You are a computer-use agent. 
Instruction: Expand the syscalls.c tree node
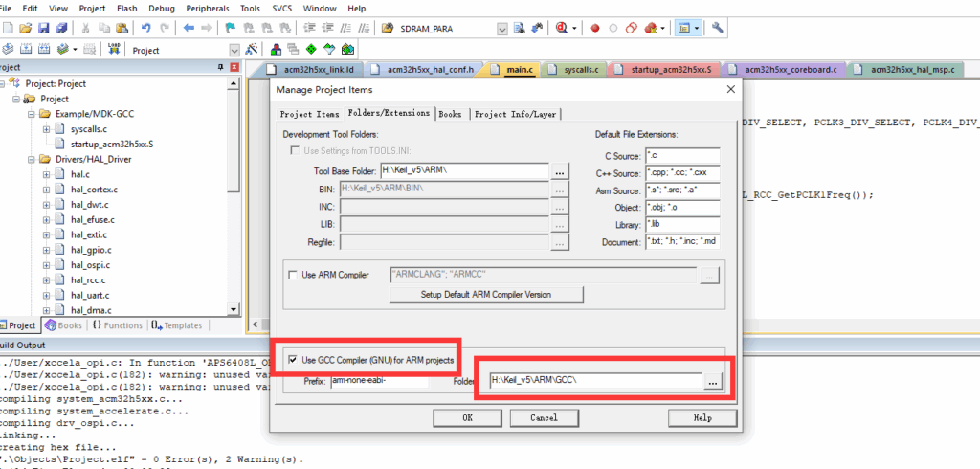[46, 129]
